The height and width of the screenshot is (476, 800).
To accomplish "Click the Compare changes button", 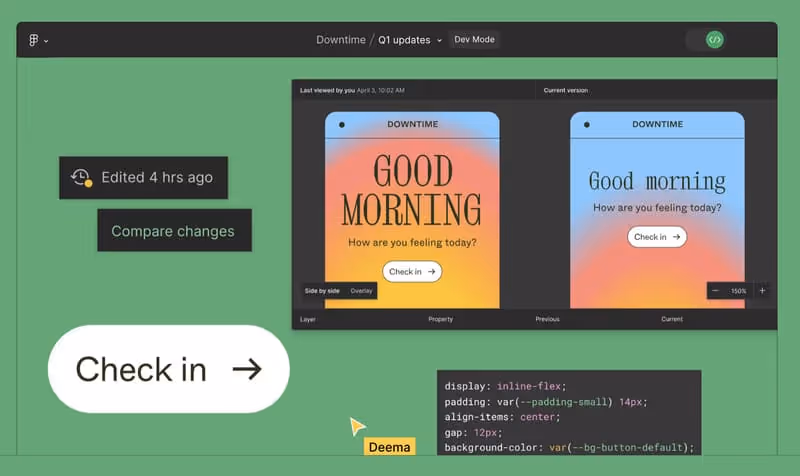I will click(174, 230).
